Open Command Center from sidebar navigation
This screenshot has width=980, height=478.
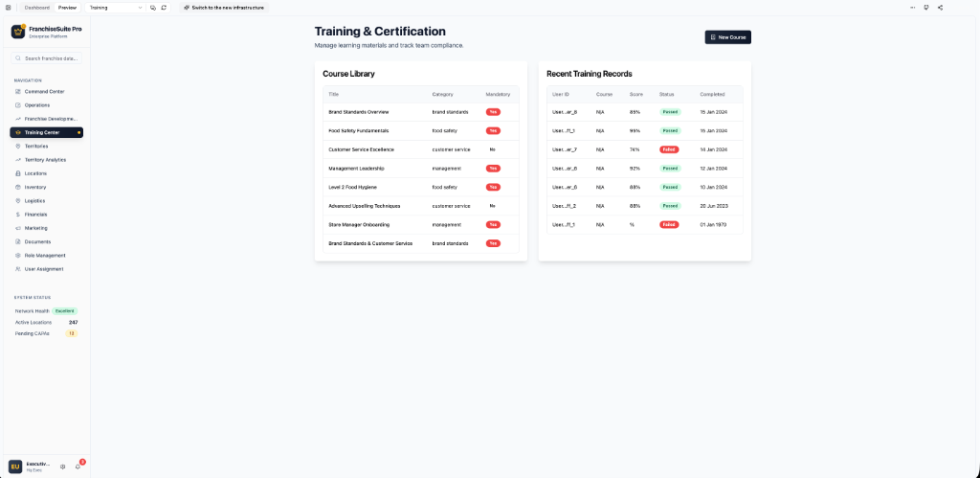click(46, 91)
